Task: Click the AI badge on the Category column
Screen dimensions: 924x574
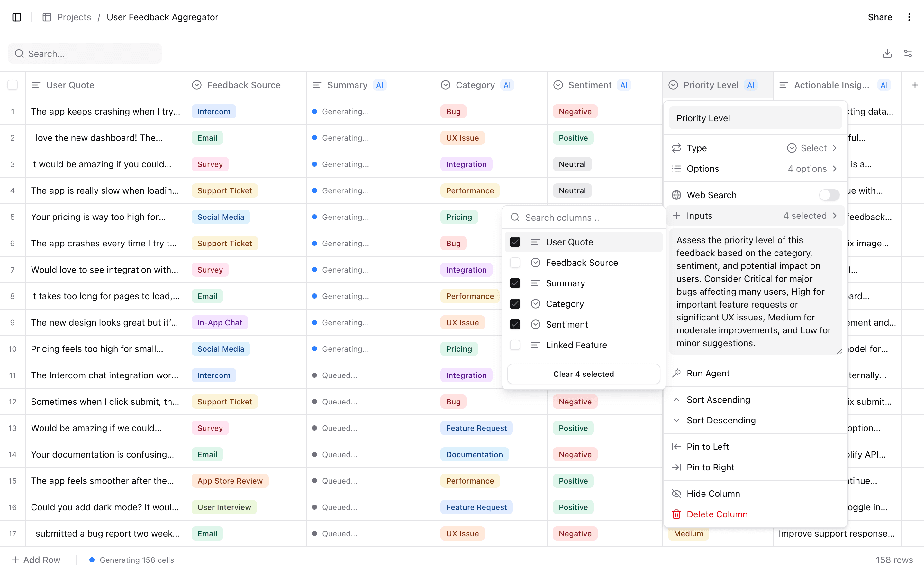Action: point(508,85)
